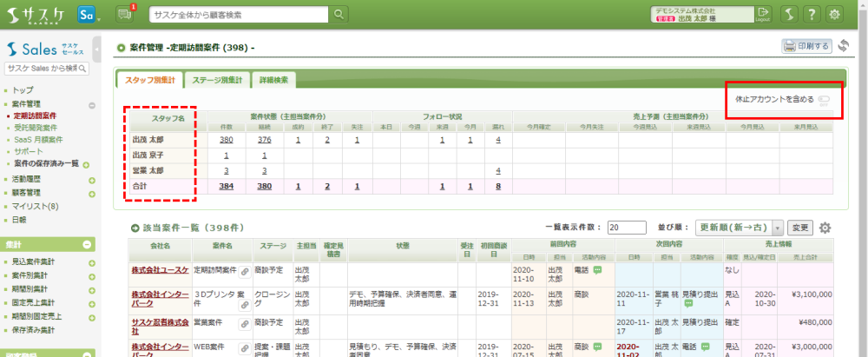Expand the plus icon next to 顧客管理
This screenshot has width=868, height=357.
click(x=91, y=192)
